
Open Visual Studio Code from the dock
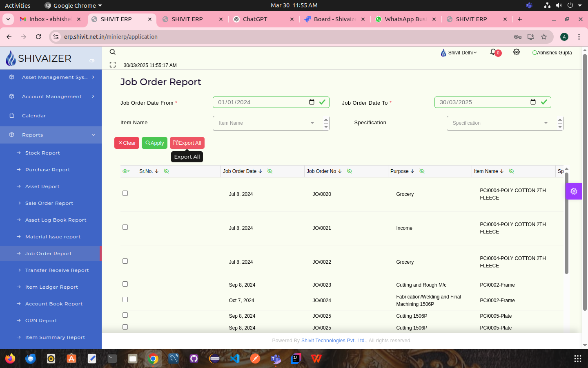[235, 359]
